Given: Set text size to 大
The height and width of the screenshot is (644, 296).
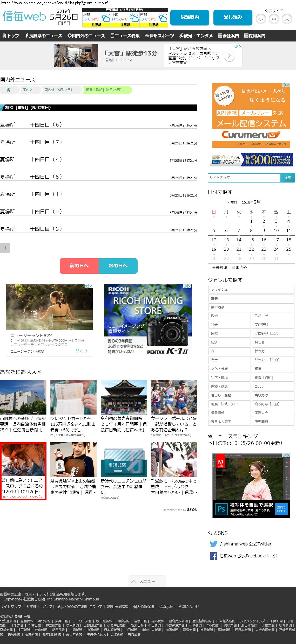Looking at the screenshot, I should (287, 19).
